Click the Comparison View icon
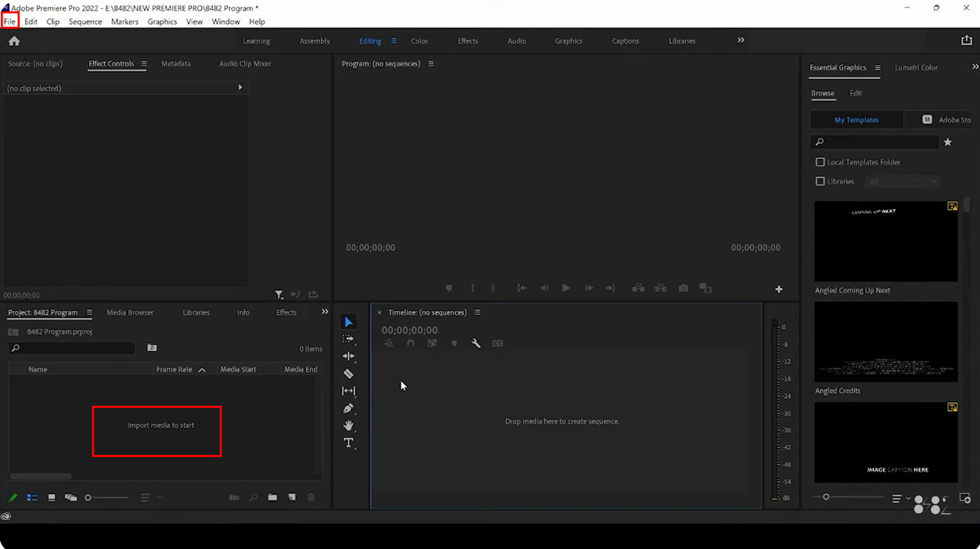 [x=706, y=288]
